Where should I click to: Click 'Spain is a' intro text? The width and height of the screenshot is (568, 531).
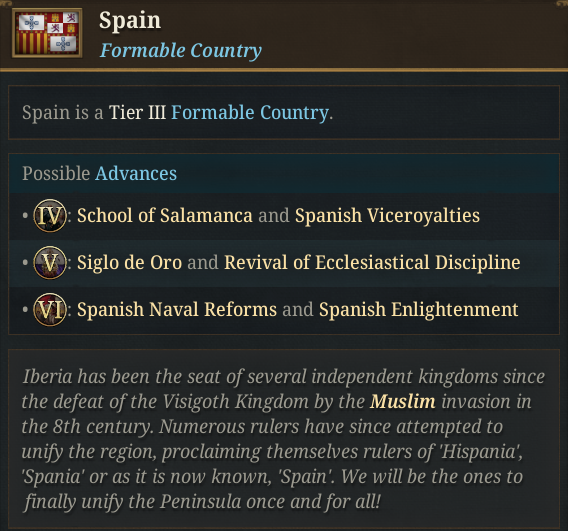point(63,113)
